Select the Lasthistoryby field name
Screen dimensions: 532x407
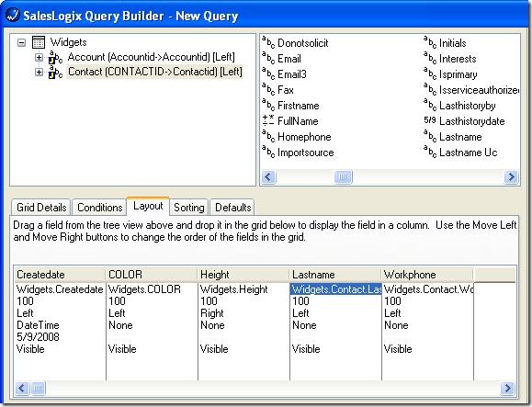coord(468,106)
